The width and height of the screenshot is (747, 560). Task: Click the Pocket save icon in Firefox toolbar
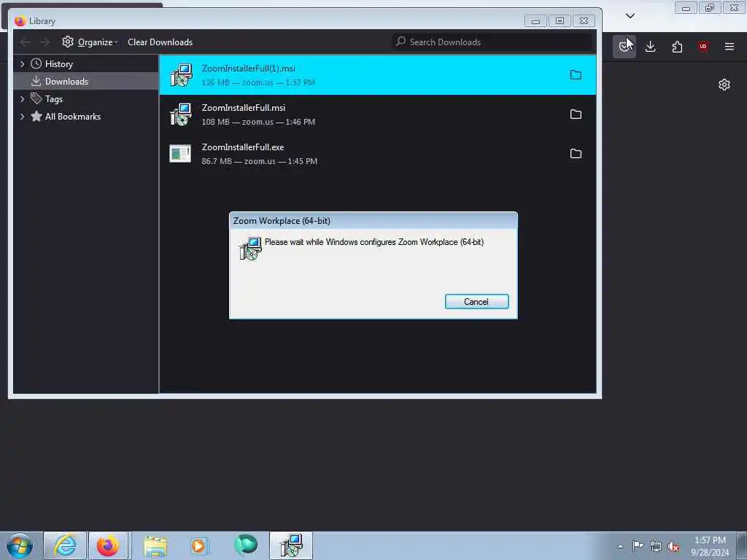[624, 47]
